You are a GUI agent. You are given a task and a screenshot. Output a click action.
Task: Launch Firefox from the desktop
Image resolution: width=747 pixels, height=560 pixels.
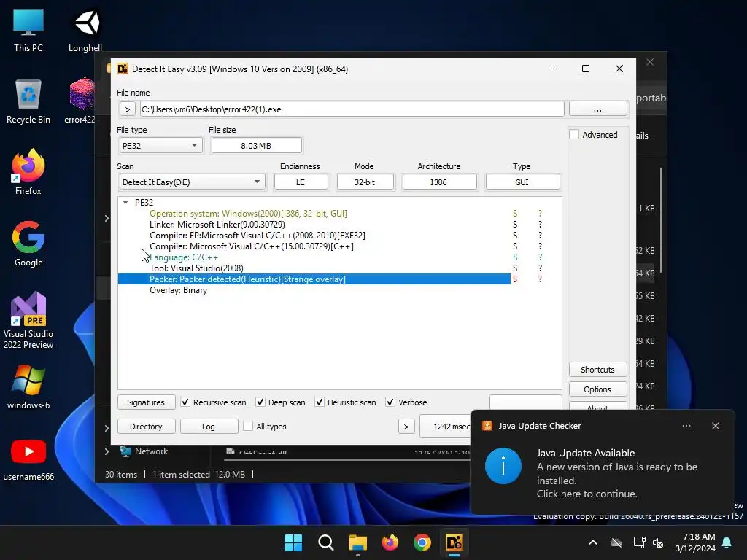pos(28,172)
